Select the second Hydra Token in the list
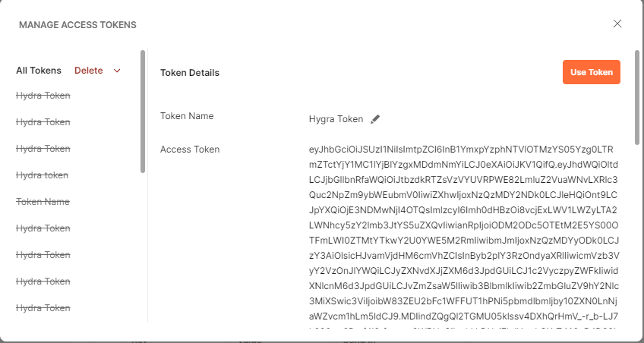 click(x=43, y=122)
